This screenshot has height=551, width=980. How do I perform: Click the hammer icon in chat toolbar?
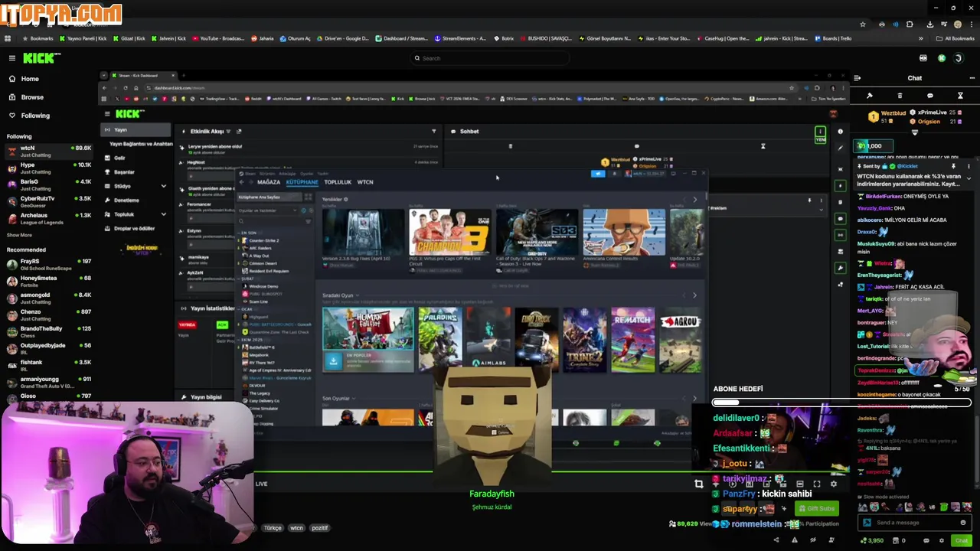[x=869, y=96]
